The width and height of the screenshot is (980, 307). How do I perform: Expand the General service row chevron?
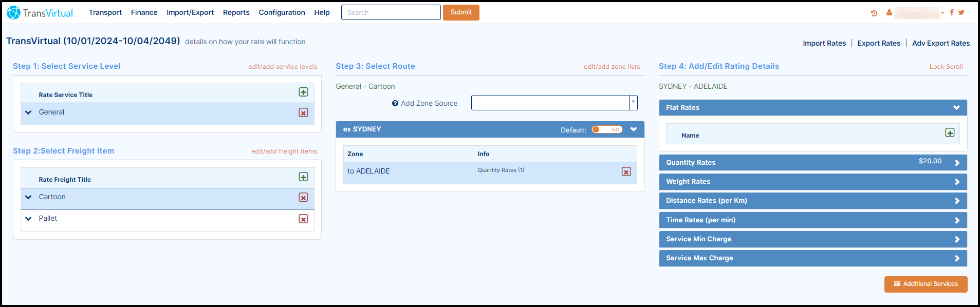point(28,112)
